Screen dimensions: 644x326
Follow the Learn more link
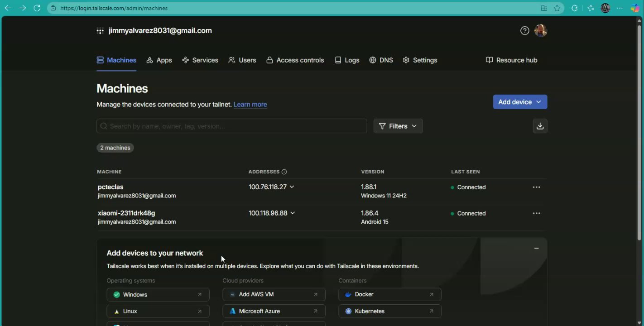tap(250, 105)
